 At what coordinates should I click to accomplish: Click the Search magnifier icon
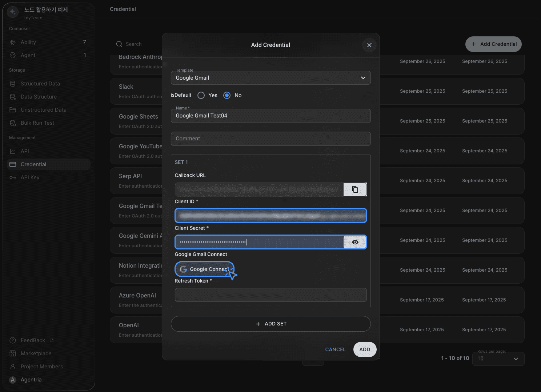pos(119,44)
